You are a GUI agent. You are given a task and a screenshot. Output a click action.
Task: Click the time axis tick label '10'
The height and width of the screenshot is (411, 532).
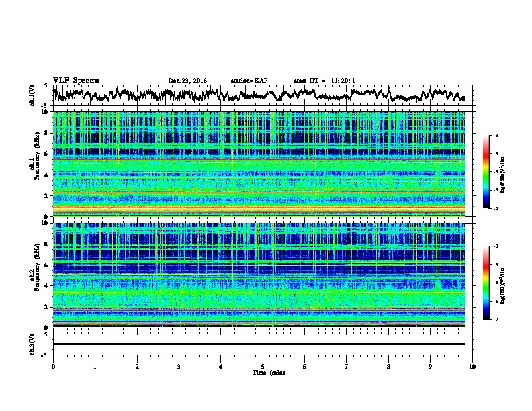(472, 366)
